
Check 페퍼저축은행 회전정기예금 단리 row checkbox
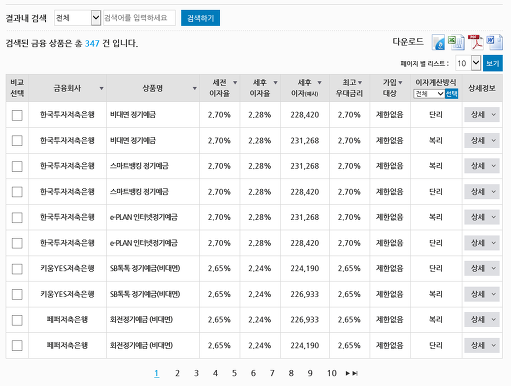17,346
